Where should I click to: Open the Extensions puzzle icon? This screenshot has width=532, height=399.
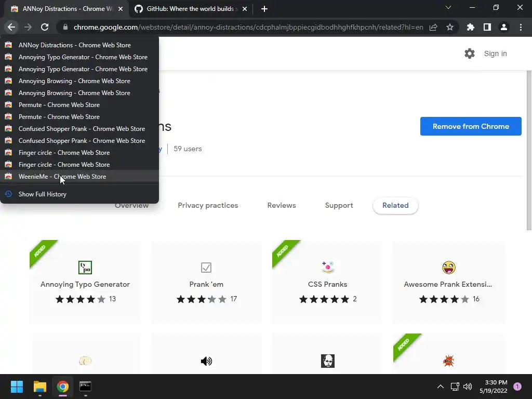(x=471, y=27)
